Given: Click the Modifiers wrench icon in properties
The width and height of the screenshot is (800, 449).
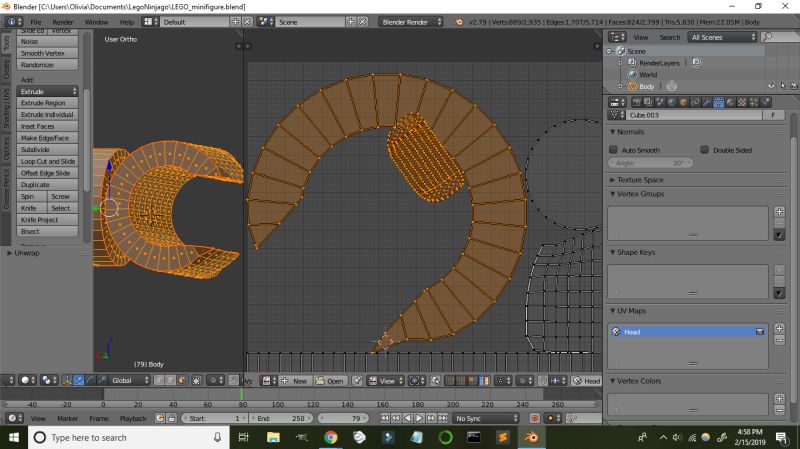Looking at the screenshot, I should (706, 102).
